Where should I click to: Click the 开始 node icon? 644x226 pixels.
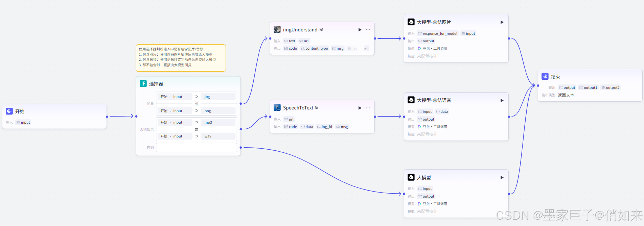click(x=9, y=111)
